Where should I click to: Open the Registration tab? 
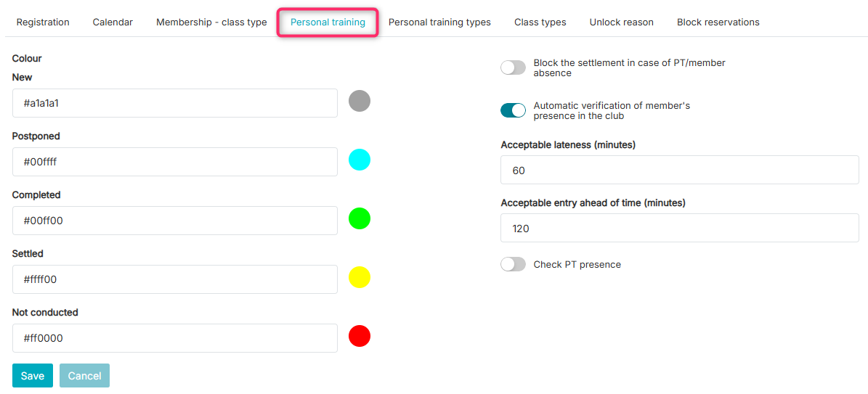pos(43,22)
